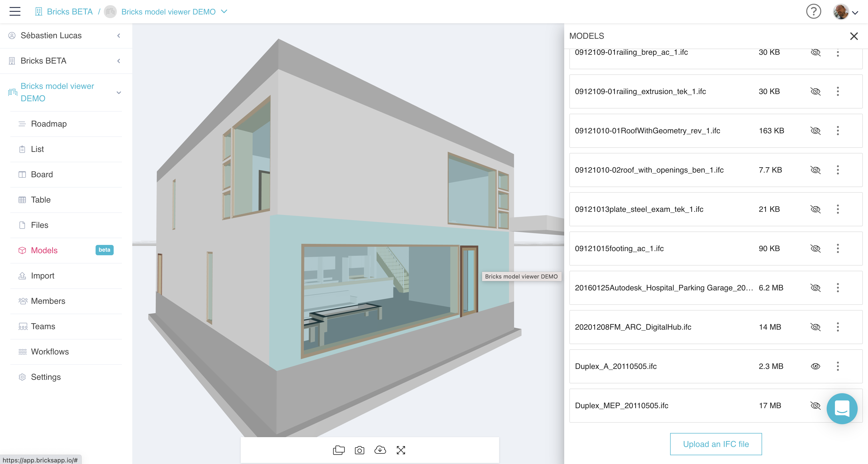
Task: Click the Bricks BETA building icon in breadcrumb
Action: (38, 12)
